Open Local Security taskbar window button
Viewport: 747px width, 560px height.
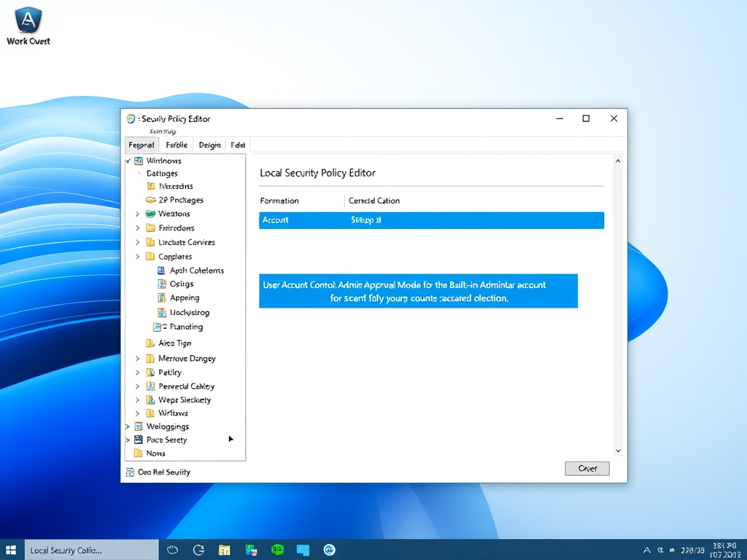(x=91, y=550)
